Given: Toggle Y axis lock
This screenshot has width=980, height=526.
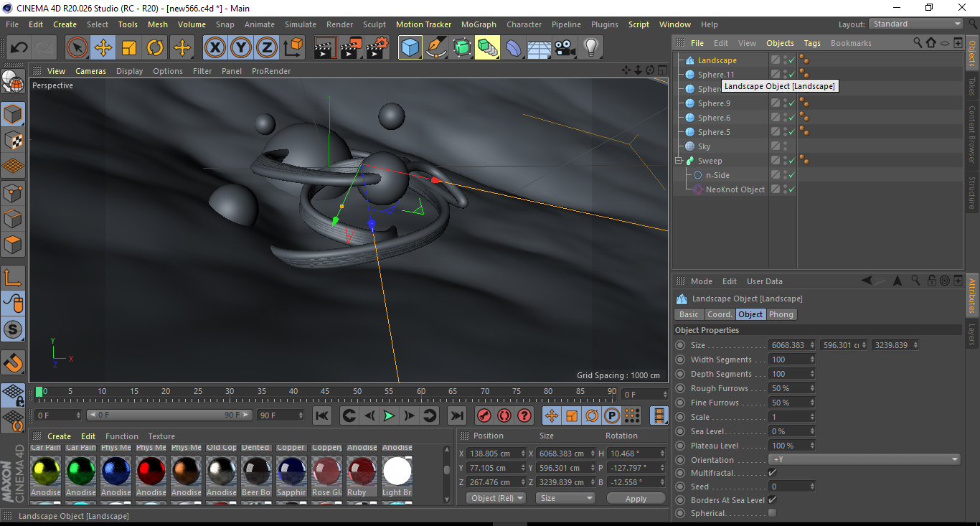Looking at the screenshot, I should pos(241,48).
